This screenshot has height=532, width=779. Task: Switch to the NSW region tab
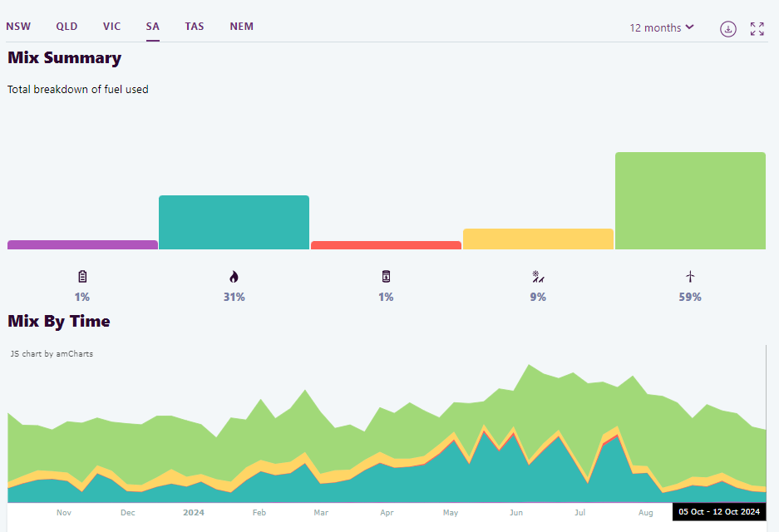(18, 27)
